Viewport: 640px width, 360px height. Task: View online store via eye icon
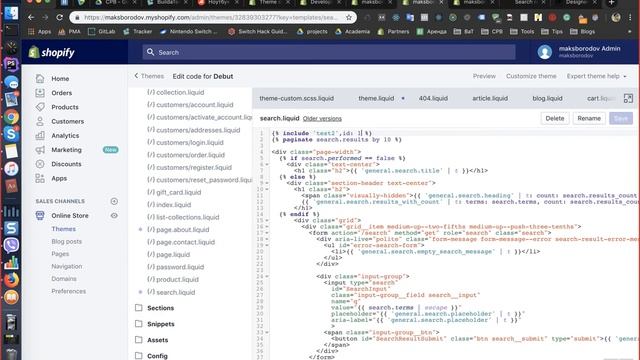(114, 216)
